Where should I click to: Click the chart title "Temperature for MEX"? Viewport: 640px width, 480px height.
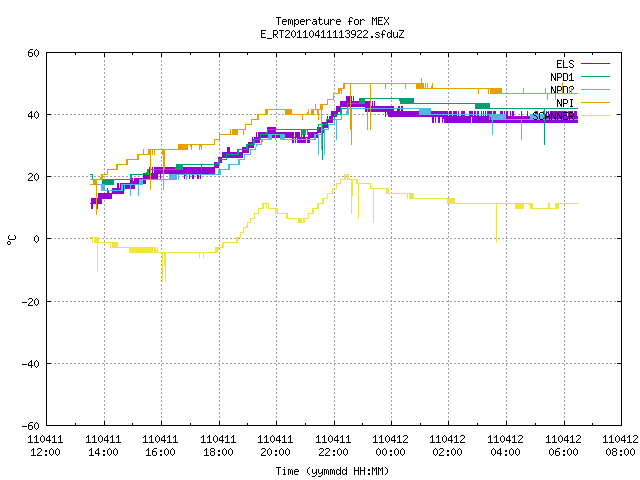(x=332, y=21)
